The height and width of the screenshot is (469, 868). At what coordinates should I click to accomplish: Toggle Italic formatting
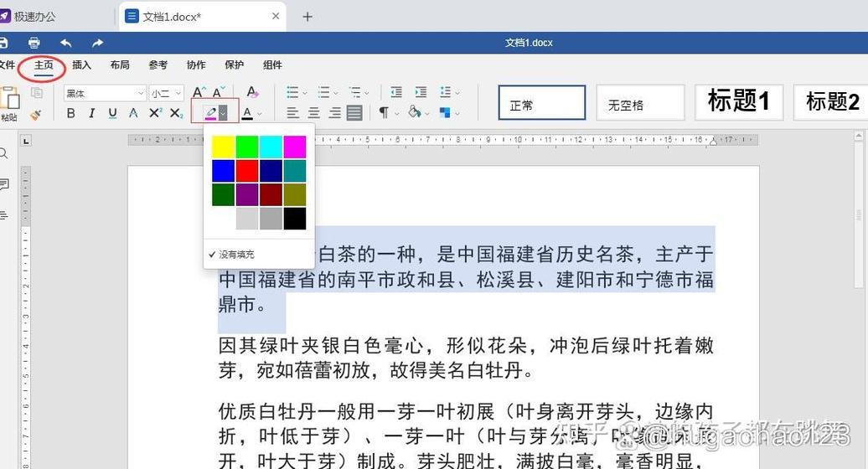pos(91,113)
